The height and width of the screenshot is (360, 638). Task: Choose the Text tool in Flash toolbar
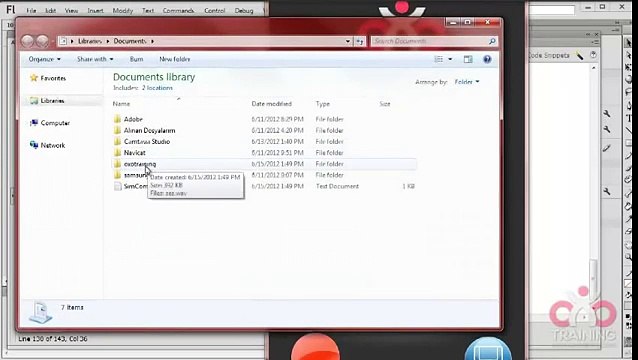pos(629,118)
